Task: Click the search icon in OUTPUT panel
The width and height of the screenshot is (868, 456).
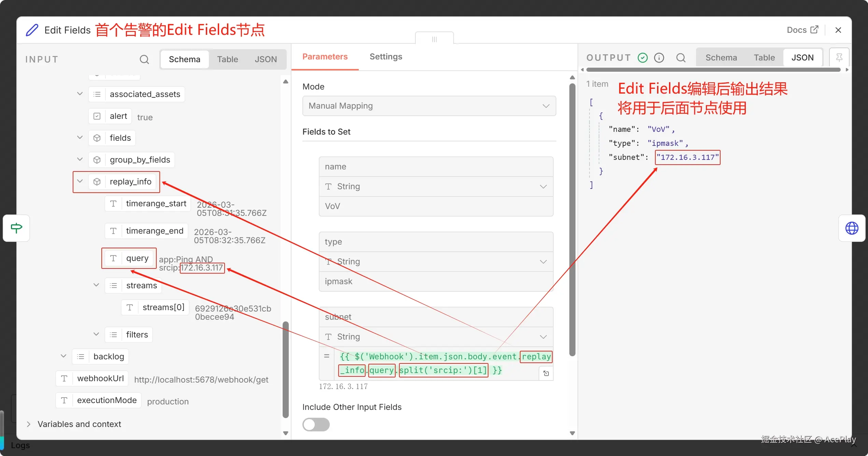Action: (681, 58)
